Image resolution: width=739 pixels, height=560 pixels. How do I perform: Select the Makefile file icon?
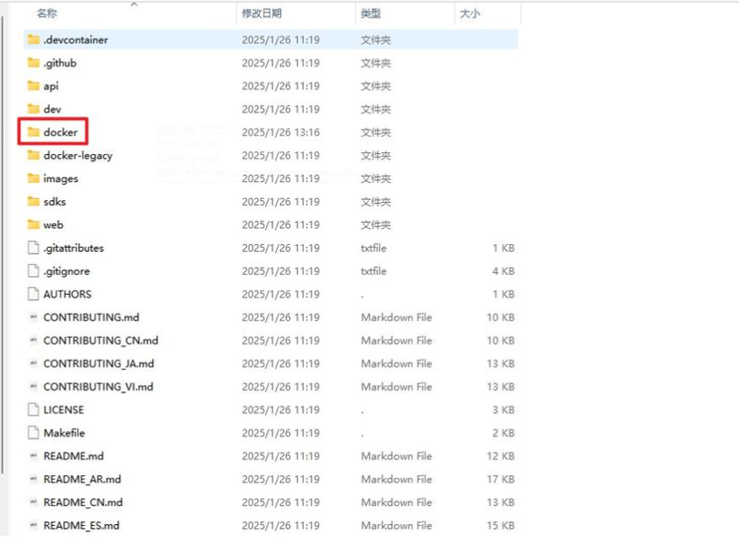point(34,433)
